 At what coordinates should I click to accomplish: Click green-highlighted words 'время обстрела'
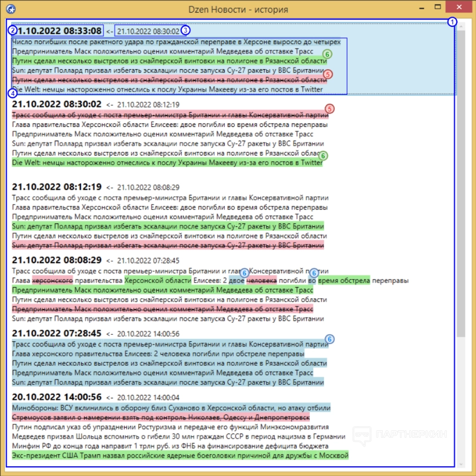(344, 280)
